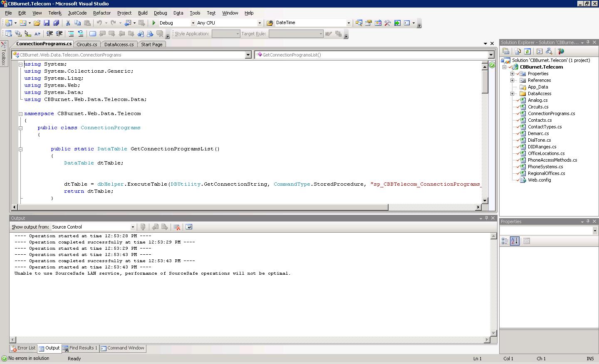Cut selection with the scissors icon
This screenshot has height=364, width=599.
click(68, 23)
